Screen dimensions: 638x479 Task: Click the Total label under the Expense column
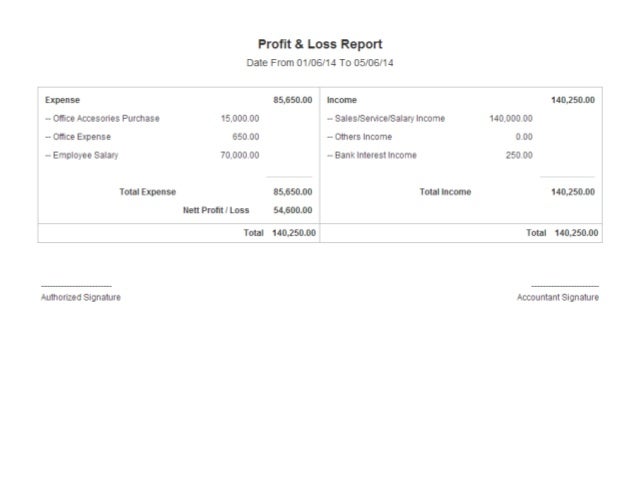point(253,233)
